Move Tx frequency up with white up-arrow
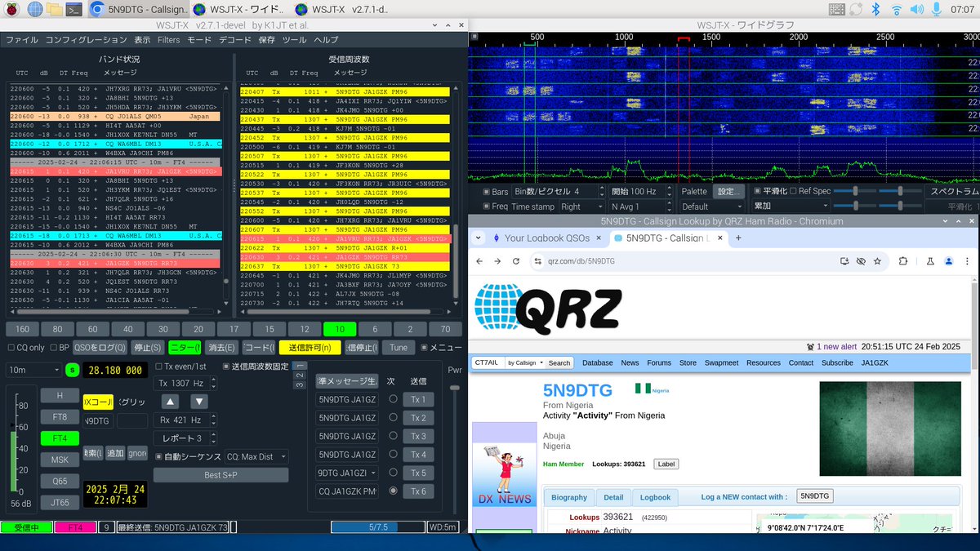 [170, 402]
